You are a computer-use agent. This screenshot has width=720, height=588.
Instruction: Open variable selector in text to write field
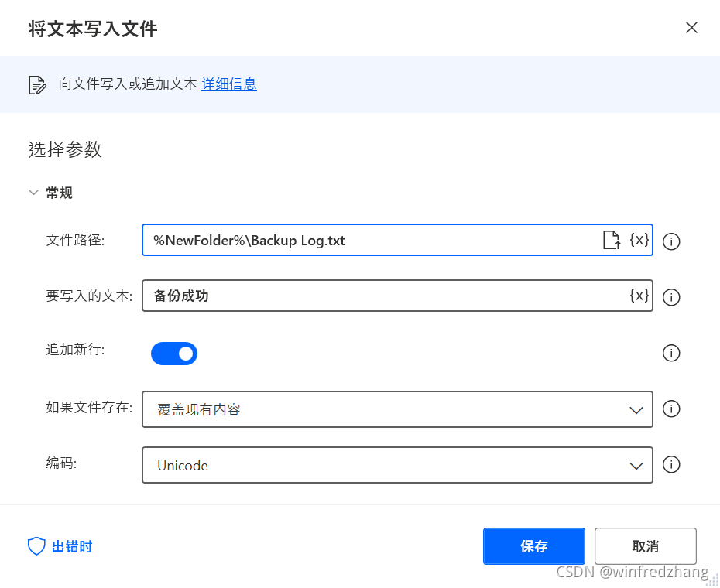(639, 295)
